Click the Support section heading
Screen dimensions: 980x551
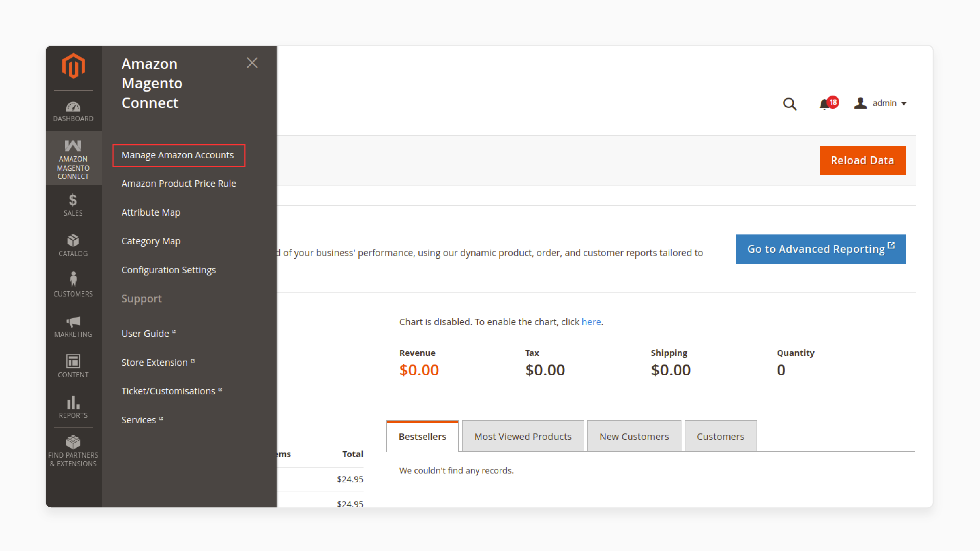pyautogui.click(x=141, y=298)
